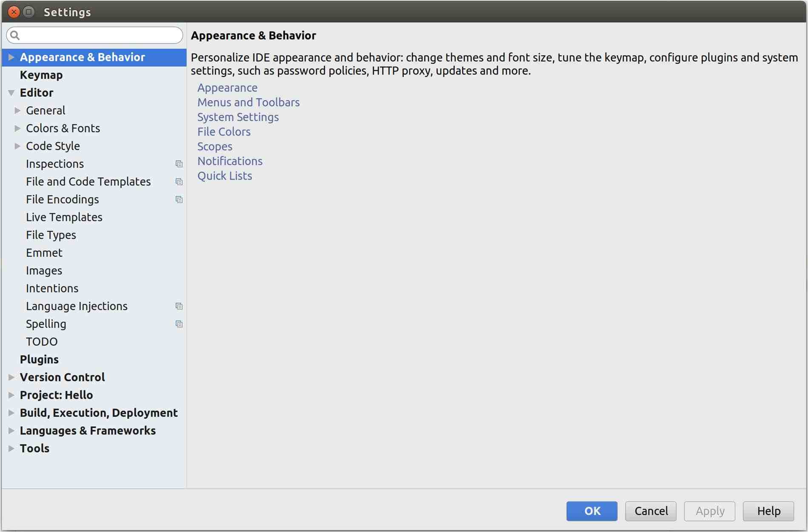Open the Plugins settings page
The height and width of the screenshot is (532, 808).
(x=39, y=359)
